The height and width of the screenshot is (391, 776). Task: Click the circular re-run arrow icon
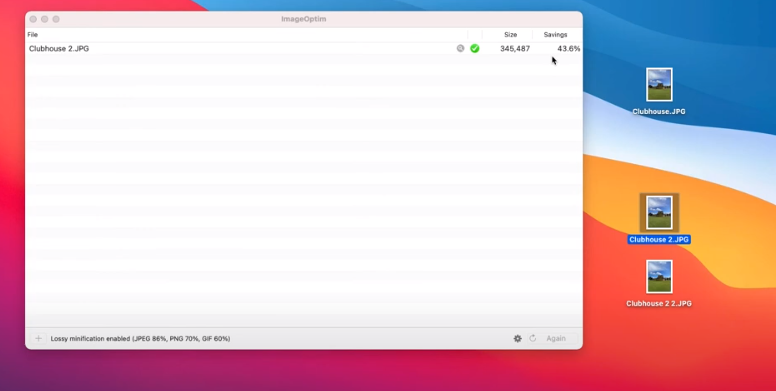[x=533, y=339]
